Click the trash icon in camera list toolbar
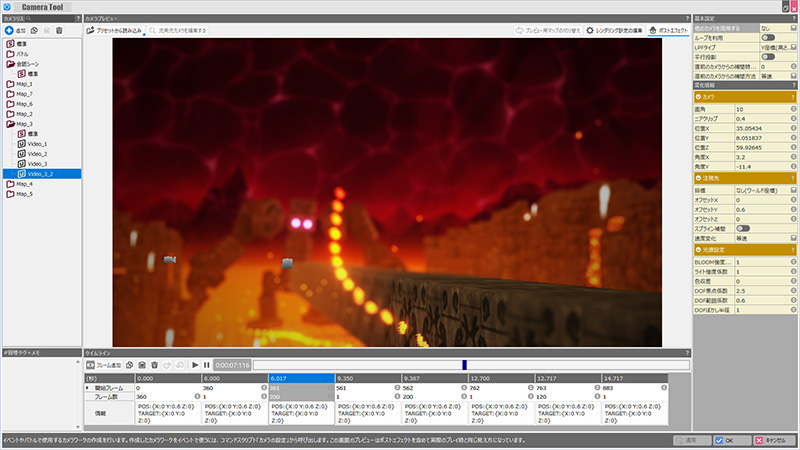The image size is (800, 450). pos(59,31)
